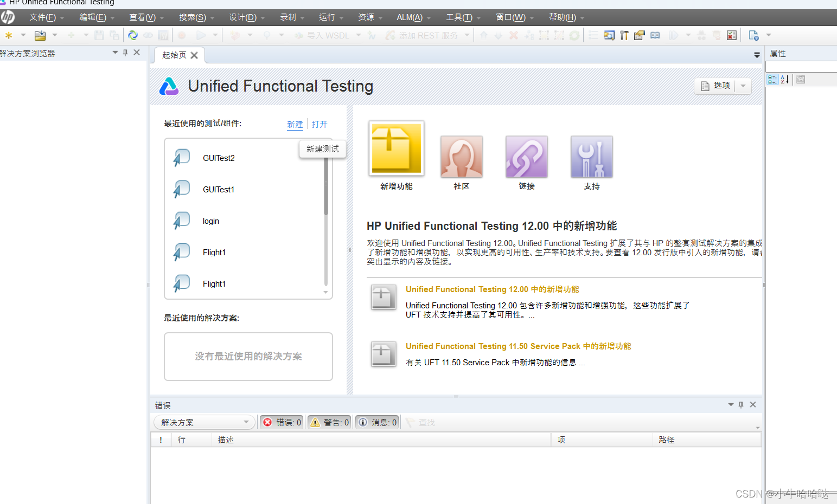Screen dimensions: 837x504
Task: Create a new test using the asterisk toolbar icon
Action: point(8,35)
